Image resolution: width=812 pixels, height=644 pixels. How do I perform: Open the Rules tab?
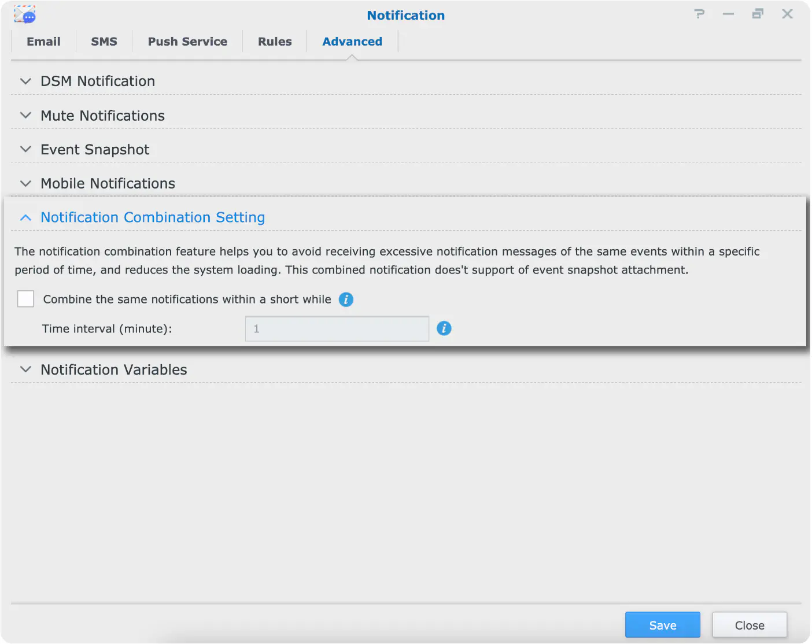tap(275, 42)
